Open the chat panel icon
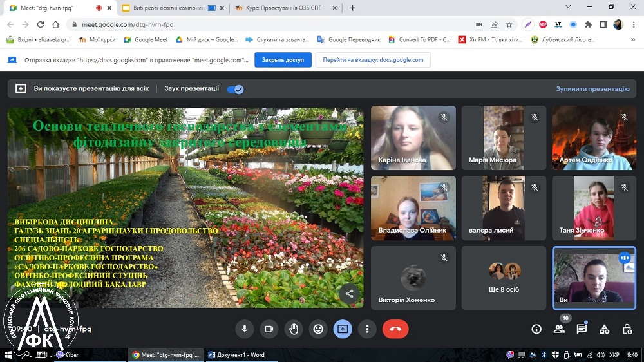 (582, 329)
